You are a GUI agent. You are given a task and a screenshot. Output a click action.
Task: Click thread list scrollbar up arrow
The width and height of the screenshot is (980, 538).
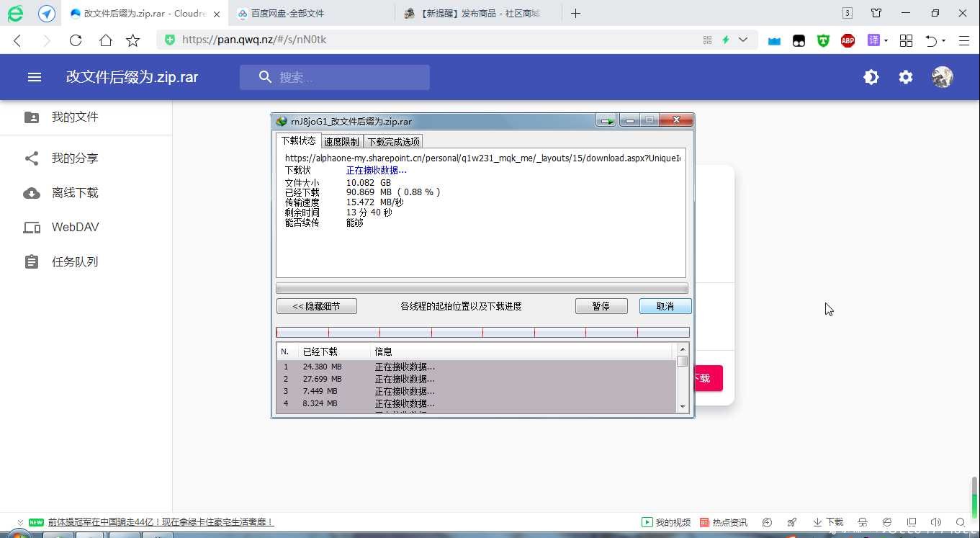click(683, 350)
